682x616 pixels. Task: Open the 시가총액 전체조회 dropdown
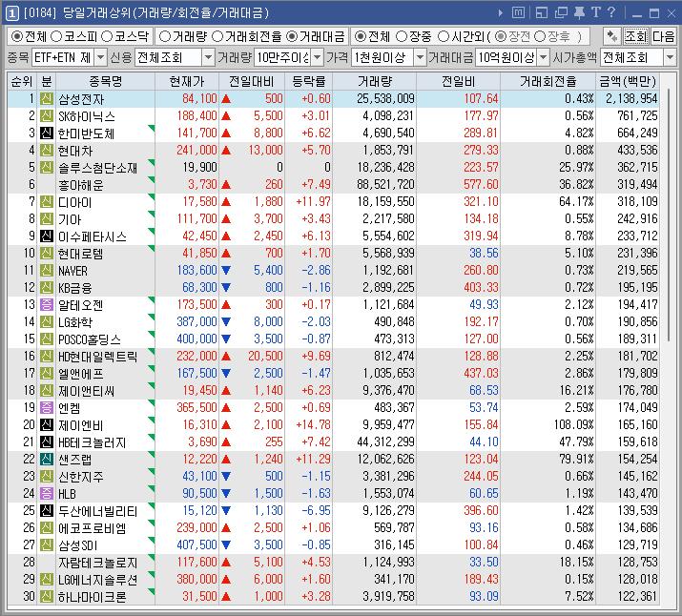click(670, 57)
